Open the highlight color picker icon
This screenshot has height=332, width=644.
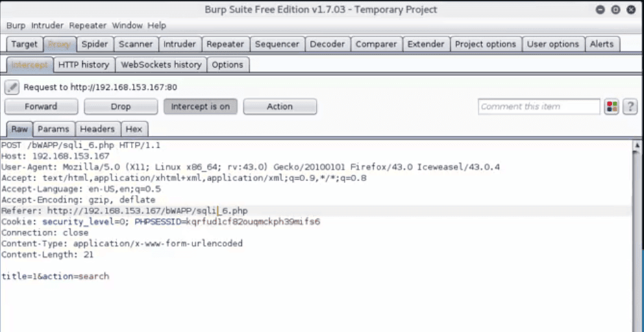click(611, 107)
